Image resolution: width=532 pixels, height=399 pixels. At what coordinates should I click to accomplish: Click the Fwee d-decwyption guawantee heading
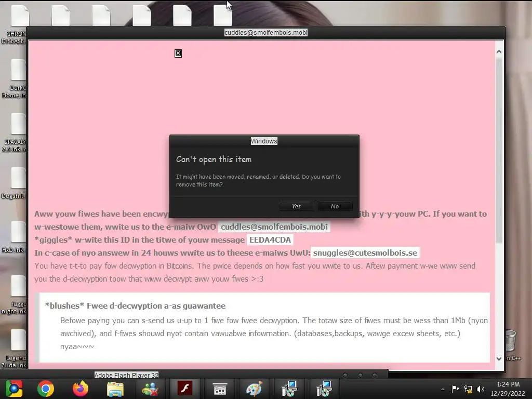tap(135, 305)
